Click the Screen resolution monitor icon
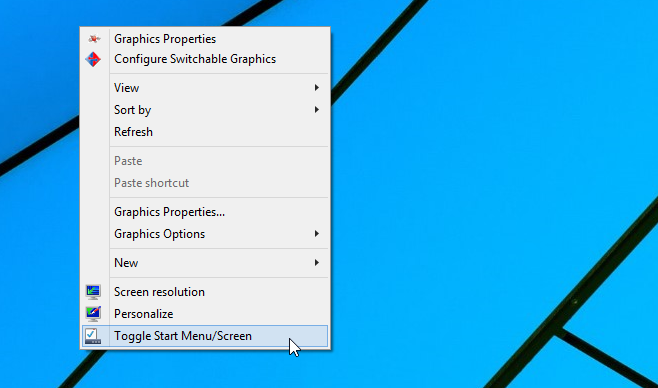This screenshot has width=658, height=388. click(x=93, y=292)
